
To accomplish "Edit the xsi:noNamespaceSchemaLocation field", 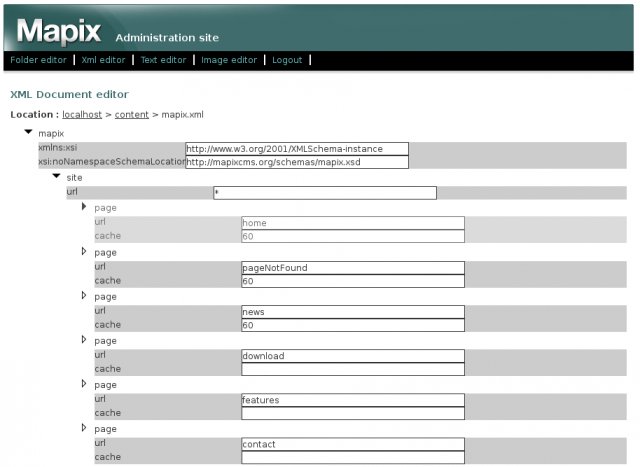I will (297, 162).
